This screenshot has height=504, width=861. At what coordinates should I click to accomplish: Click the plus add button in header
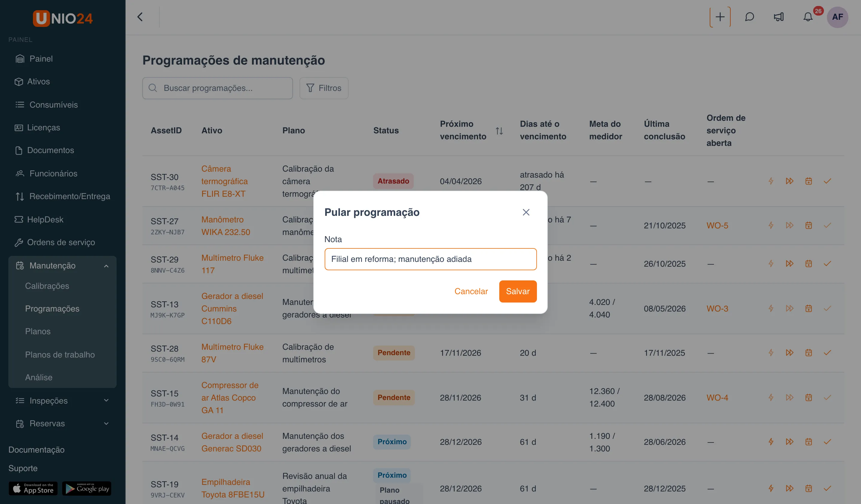(720, 17)
